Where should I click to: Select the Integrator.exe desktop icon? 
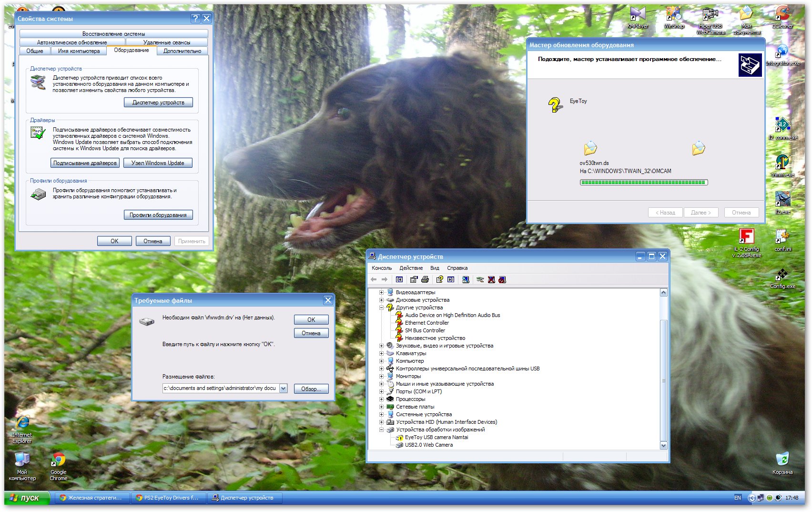pyautogui.click(x=782, y=55)
